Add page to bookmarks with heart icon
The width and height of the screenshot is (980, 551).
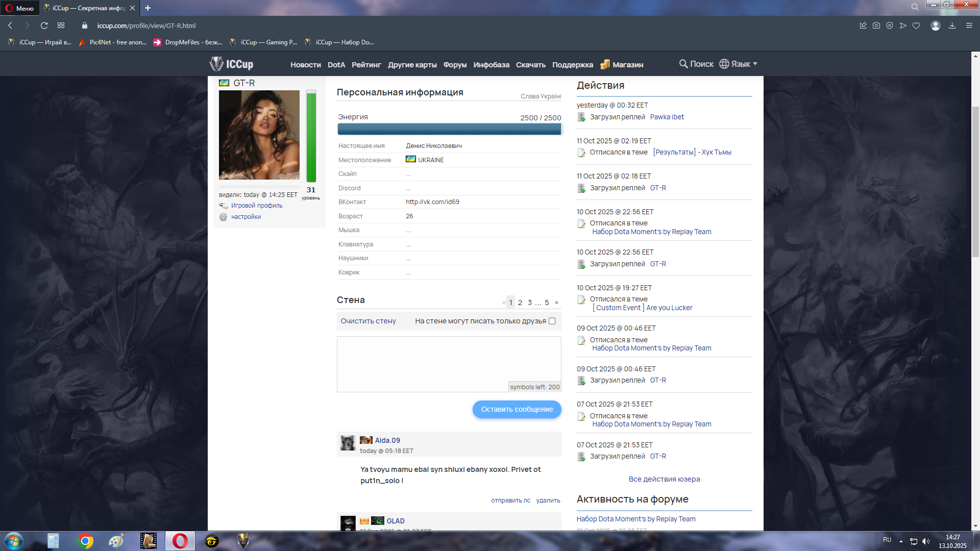tap(916, 26)
